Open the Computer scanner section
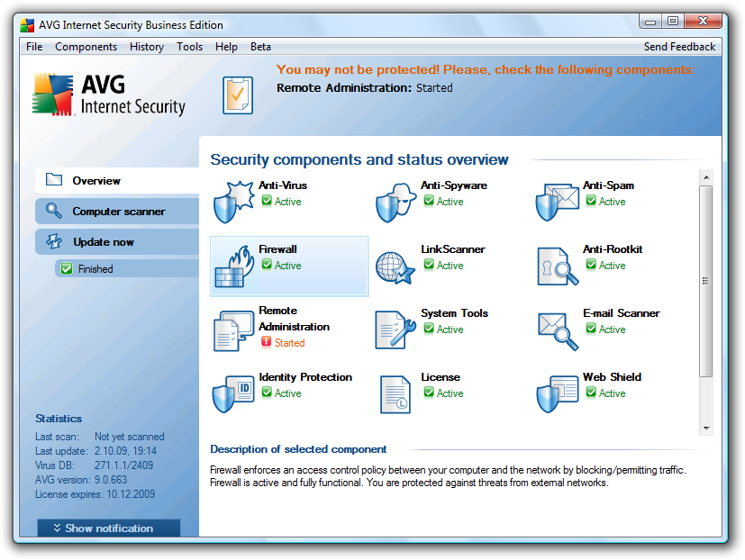This screenshot has height=560, width=745. pos(117,212)
